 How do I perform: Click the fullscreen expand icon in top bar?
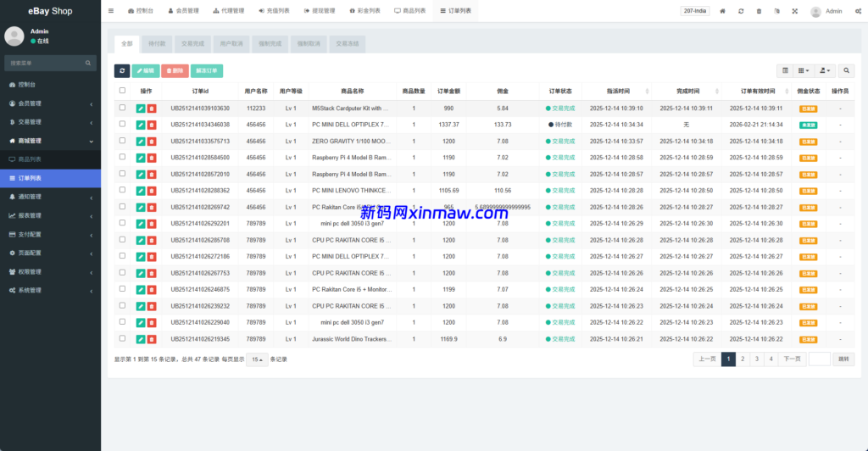tap(795, 11)
